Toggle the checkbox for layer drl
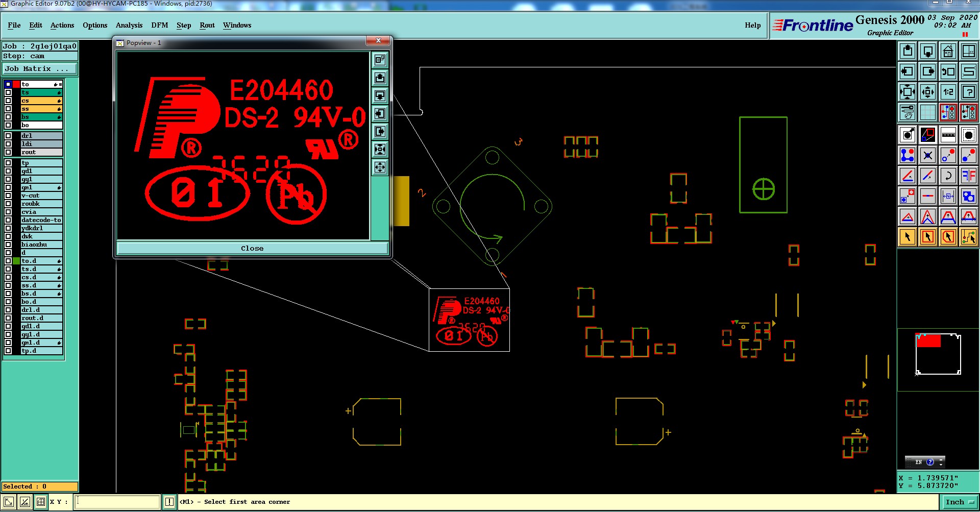The height and width of the screenshot is (512, 980). [8, 136]
